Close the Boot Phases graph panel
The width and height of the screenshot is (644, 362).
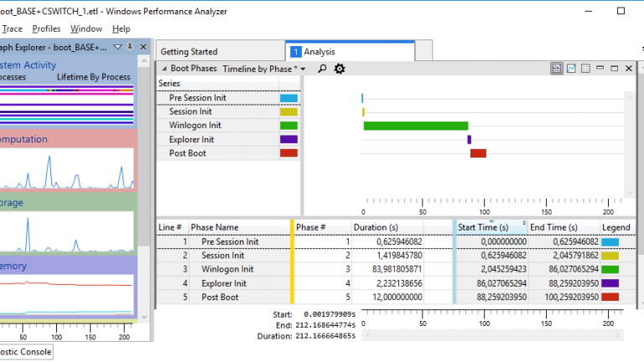click(629, 68)
